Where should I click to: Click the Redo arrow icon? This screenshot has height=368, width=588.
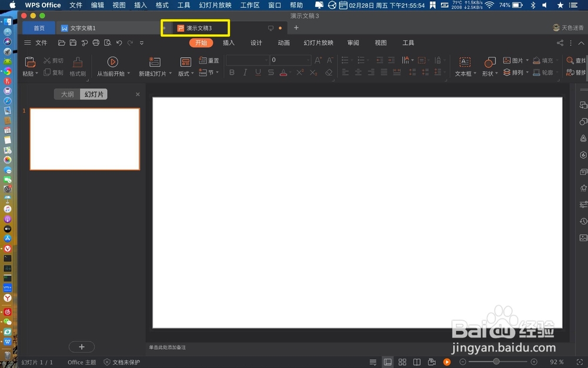pyautogui.click(x=130, y=43)
